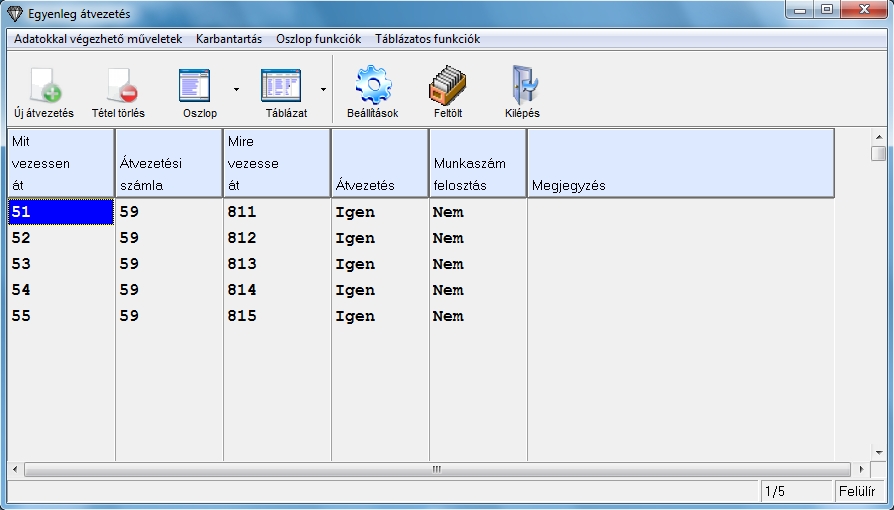Open Adatokkal végezhető műveletek menu
Image resolution: width=894 pixels, height=510 pixels.
98,39
